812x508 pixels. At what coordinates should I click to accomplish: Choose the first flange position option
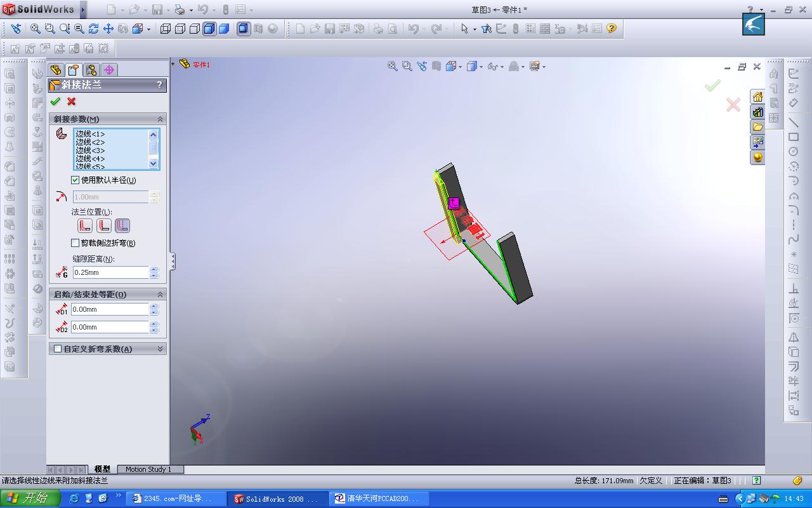pyautogui.click(x=84, y=225)
